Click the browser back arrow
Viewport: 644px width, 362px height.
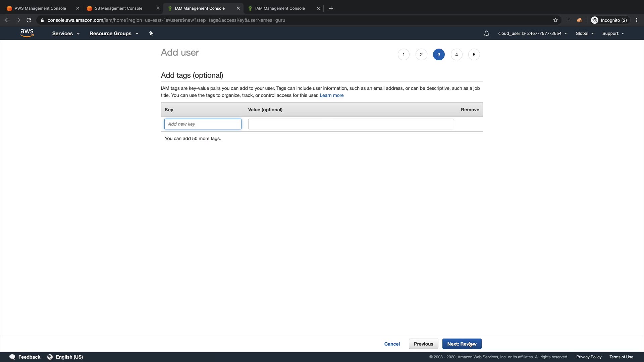[x=7, y=20]
